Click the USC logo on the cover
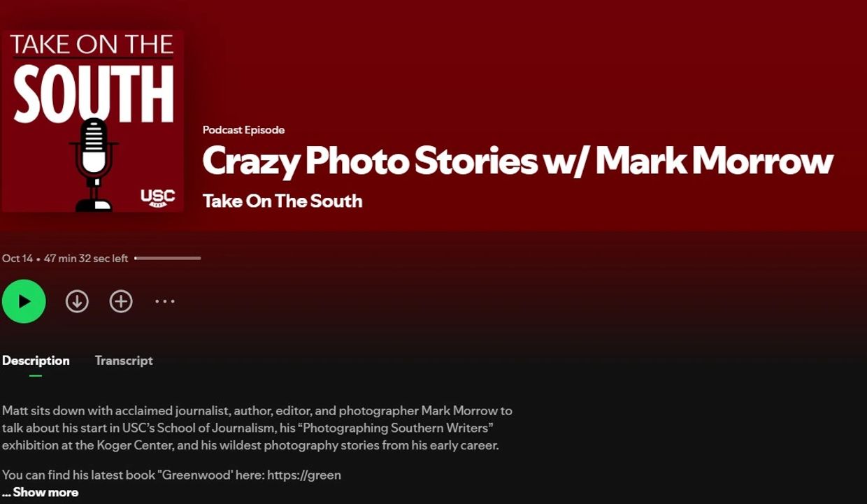The width and height of the screenshot is (867, 504). pos(157,198)
